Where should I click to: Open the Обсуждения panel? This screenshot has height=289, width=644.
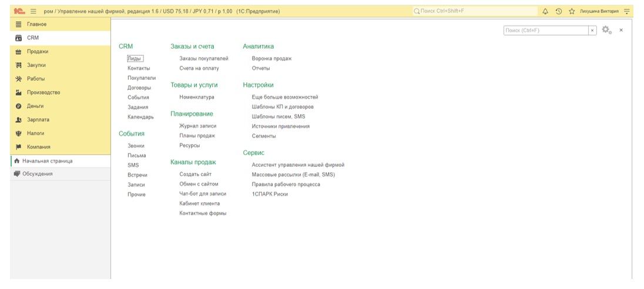(38, 174)
